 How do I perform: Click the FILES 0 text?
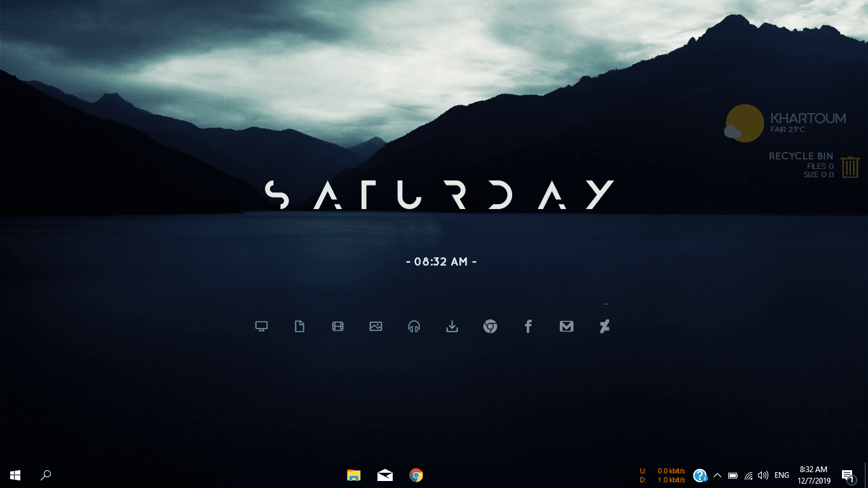pyautogui.click(x=820, y=166)
